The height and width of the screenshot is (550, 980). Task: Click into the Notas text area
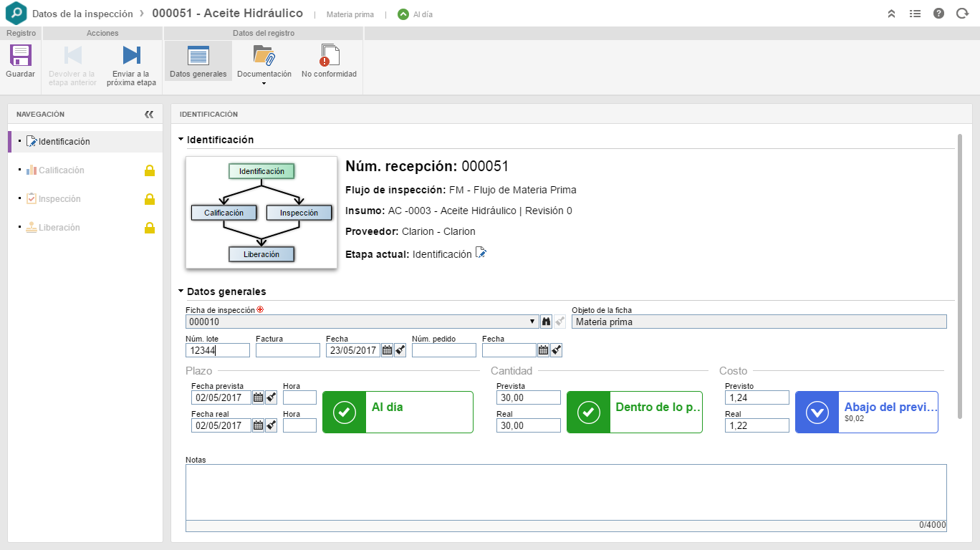[x=565, y=491]
